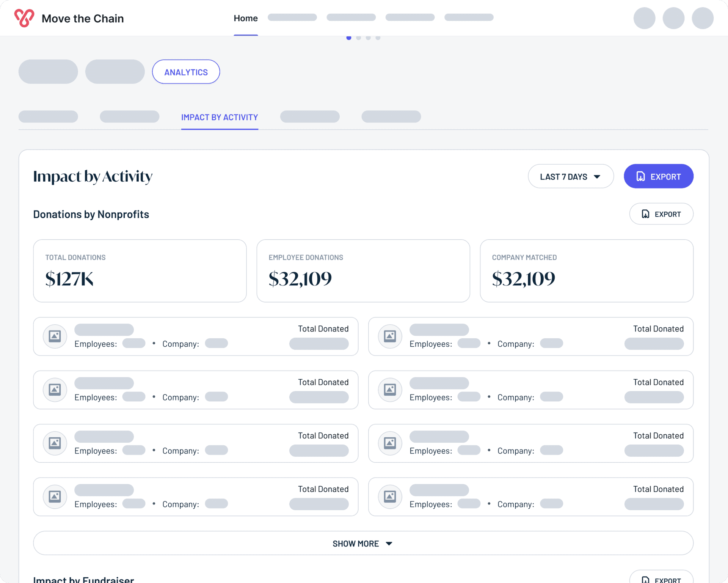Open the Home navigation tab
Image resolution: width=728 pixels, height=583 pixels.
pos(246,18)
